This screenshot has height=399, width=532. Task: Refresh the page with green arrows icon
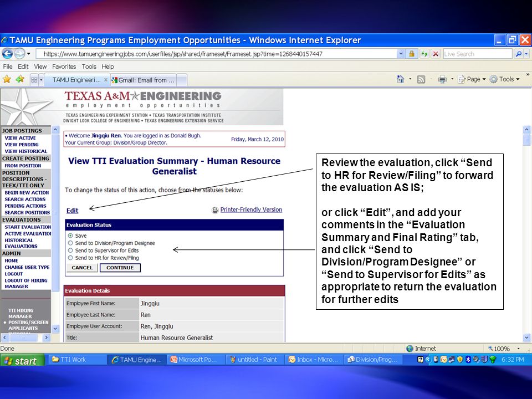(x=424, y=54)
